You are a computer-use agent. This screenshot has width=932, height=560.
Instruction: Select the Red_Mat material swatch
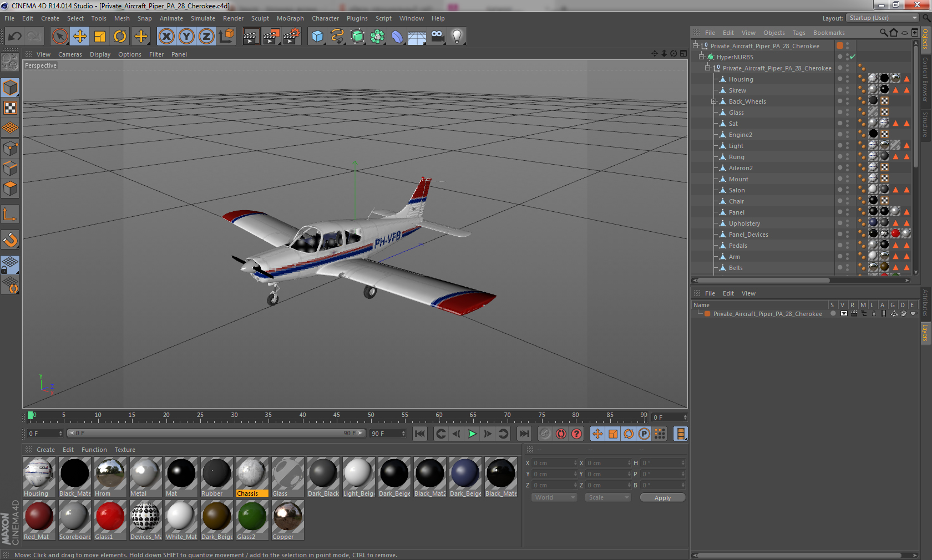[x=39, y=520]
